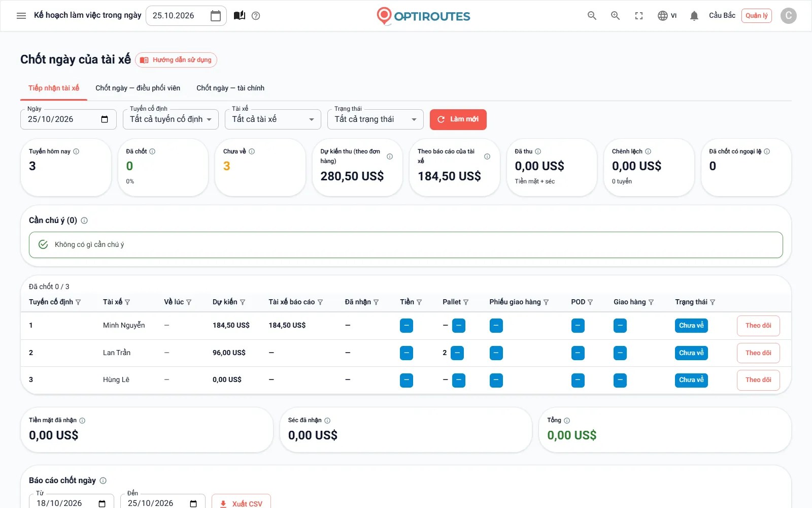Screen dimensions: 812x508
Task: Expand Trạng thái dropdown filter
Action: 376,119
